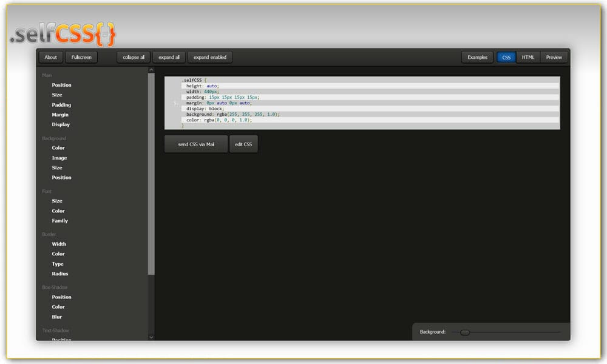The height and width of the screenshot is (364, 607).
Task: Click the sidebar scroll up arrow
Action: point(151,70)
